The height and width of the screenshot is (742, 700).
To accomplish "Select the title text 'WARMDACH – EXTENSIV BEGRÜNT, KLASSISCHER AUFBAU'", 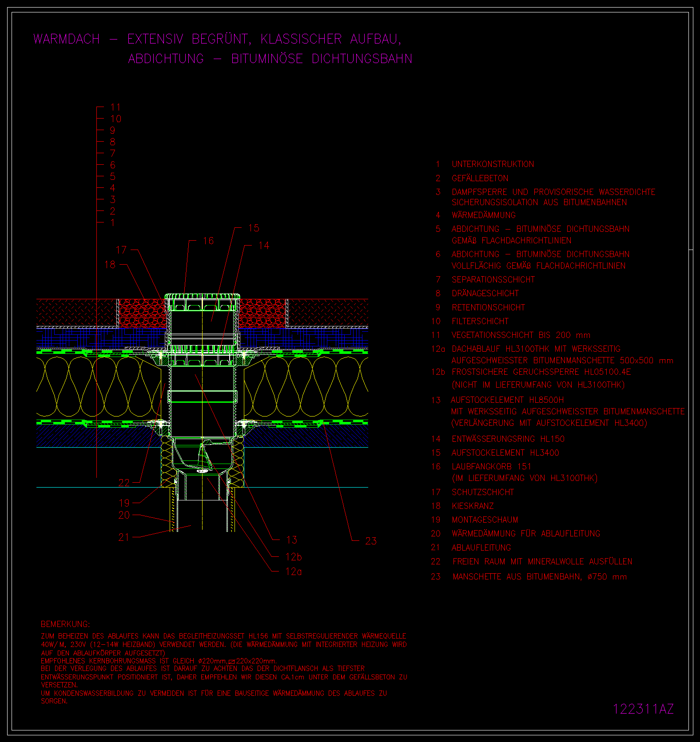I will click(x=218, y=39).
